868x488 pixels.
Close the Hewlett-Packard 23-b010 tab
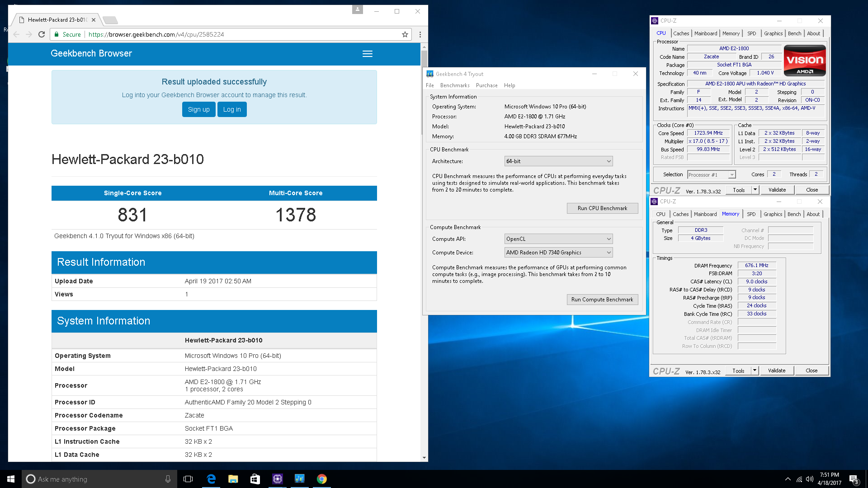(94, 20)
